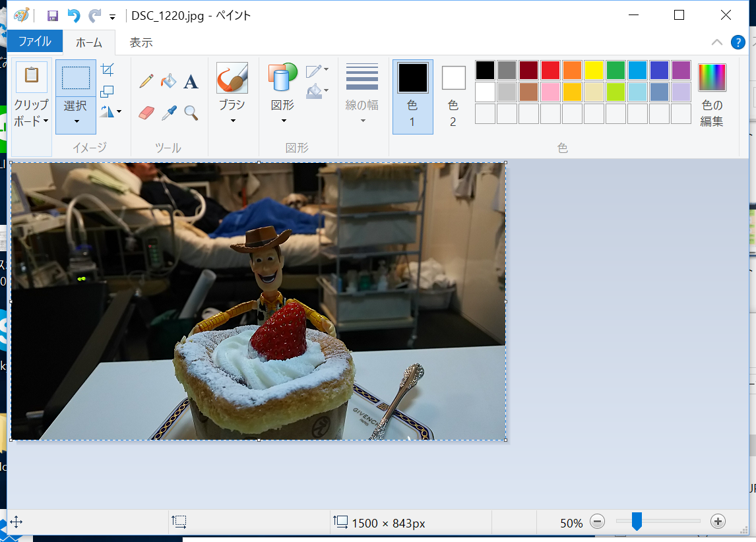The image size is (756, 542).
Task: Pick the white color swatch
Action: (x=485, y=92)
